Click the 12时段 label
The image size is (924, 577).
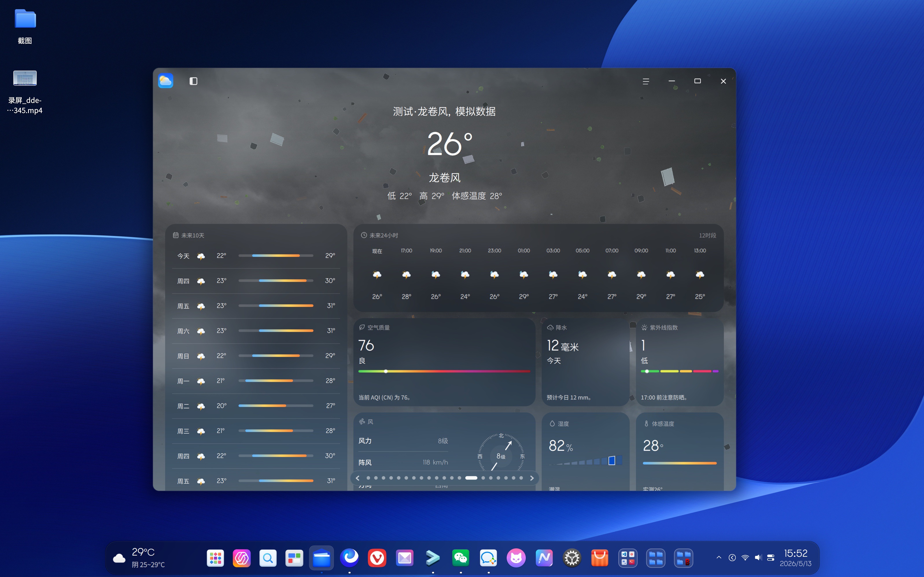tap(707, 235)
